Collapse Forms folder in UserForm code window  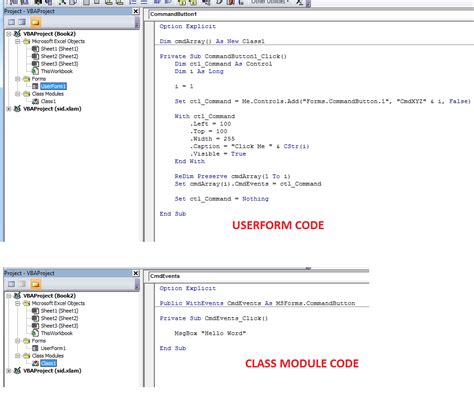click(x=17, y=79)
